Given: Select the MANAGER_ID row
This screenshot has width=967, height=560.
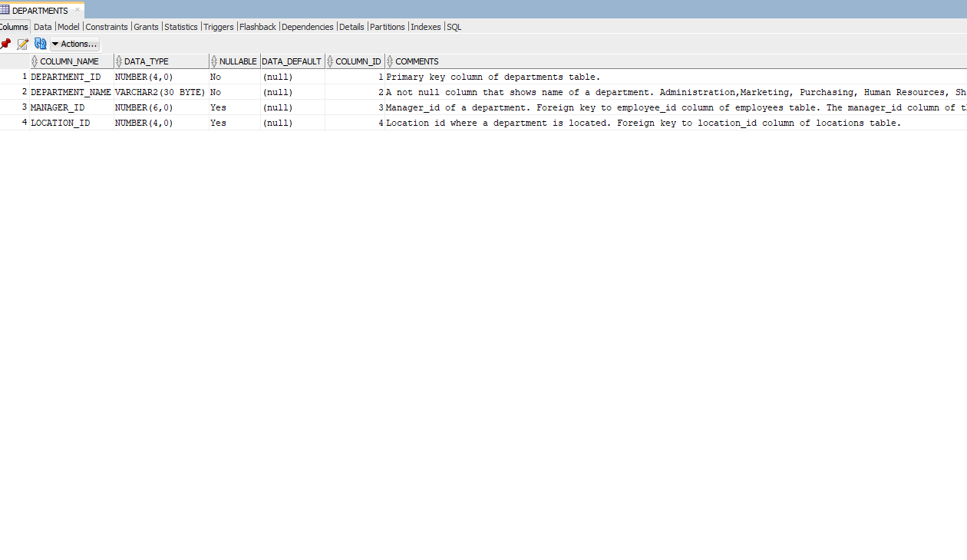Looking at the screenshot, I should point(58,107).
